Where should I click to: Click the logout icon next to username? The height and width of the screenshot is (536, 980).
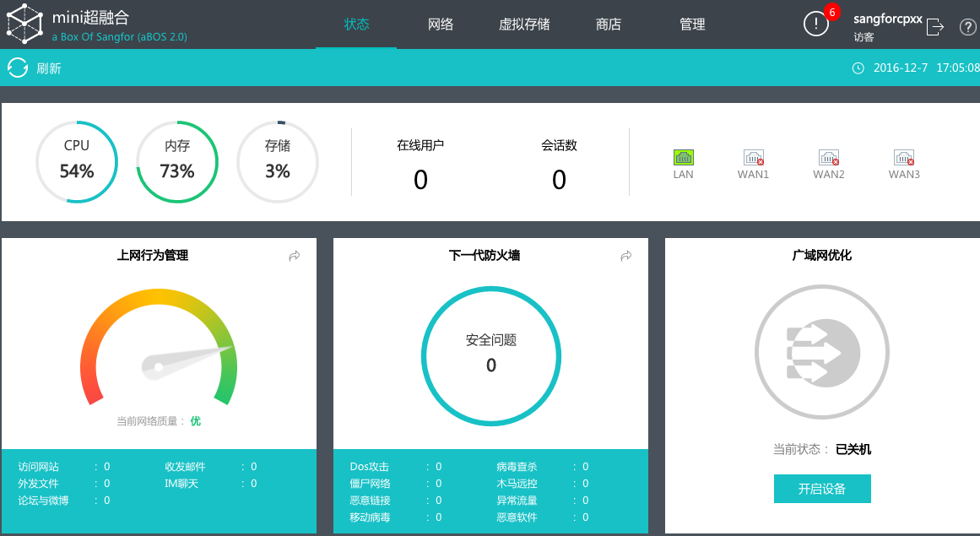click(x=935, y=27)
